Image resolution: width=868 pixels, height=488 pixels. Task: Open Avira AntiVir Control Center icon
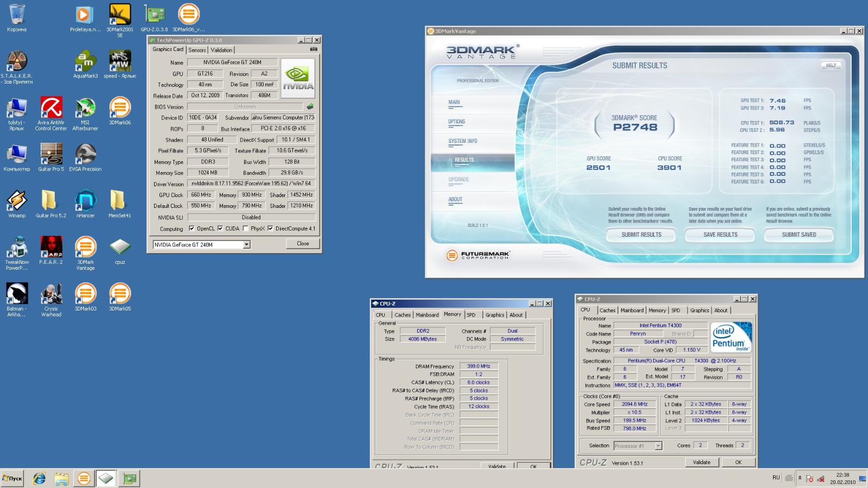pyautogui.click(x=51, y=114)
